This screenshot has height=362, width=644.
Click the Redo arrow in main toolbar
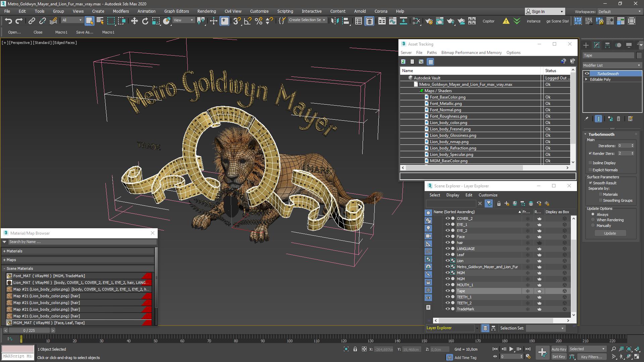coord(19,21)
